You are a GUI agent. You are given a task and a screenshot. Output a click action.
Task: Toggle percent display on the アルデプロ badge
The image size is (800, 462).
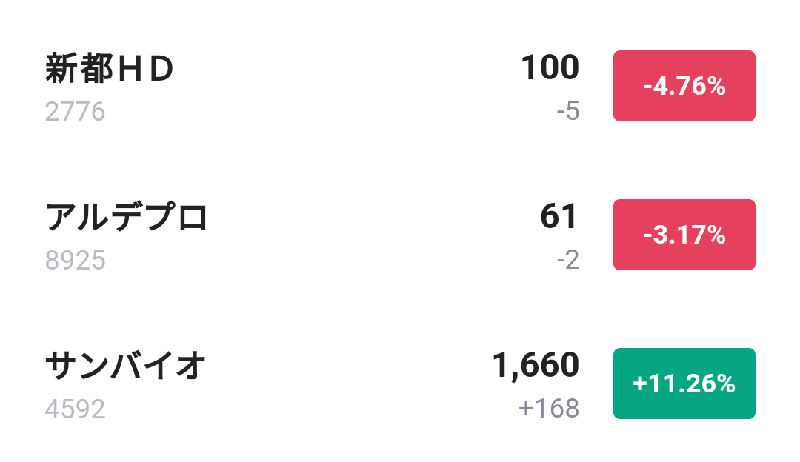[684, 235]
